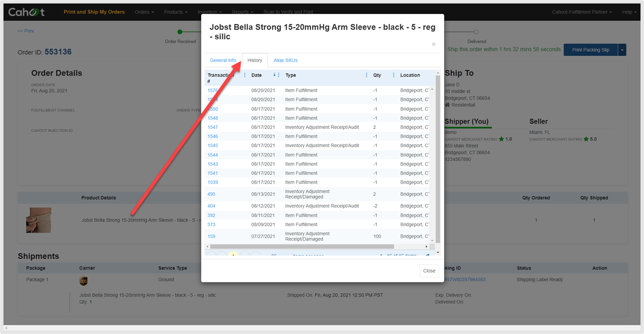Click the history grid scroll-up arrow
Viewport: 644px width, 334px height.
432,89
